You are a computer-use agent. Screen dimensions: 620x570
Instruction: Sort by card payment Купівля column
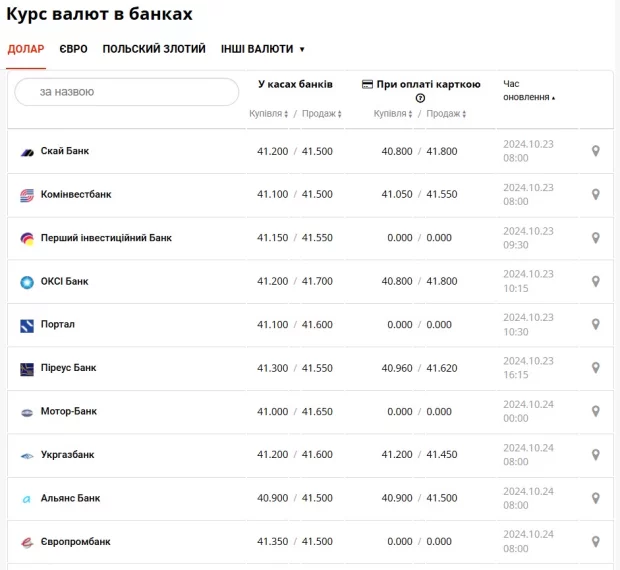[x=394, y=114]
